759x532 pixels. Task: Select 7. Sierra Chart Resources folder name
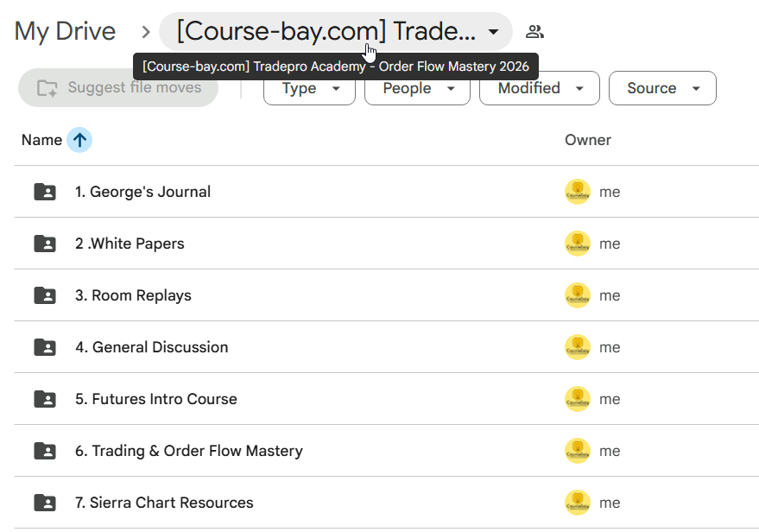tap(164, 503)
